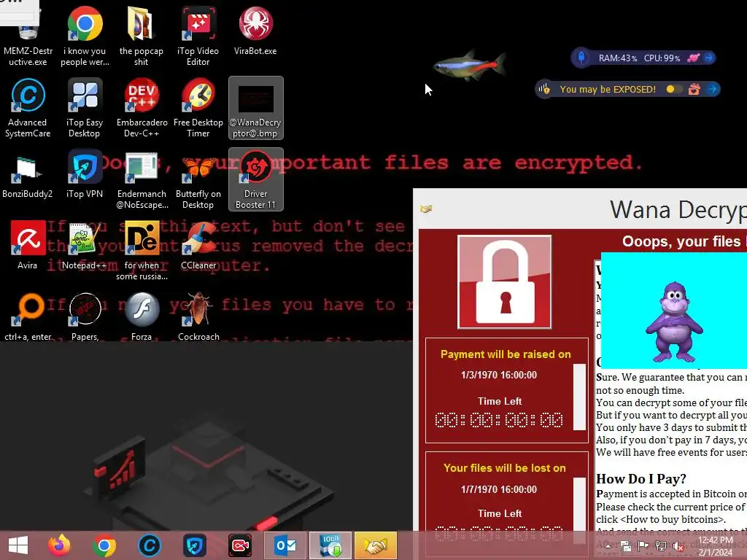Click the Bonzi Buddy purple gorilla
Screen dimensions: 747x560
[674, 322]
